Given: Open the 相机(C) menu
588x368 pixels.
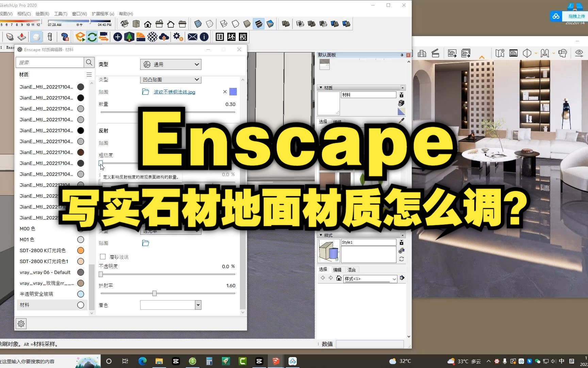Looking at the screenshot, I should click(24, 14).
